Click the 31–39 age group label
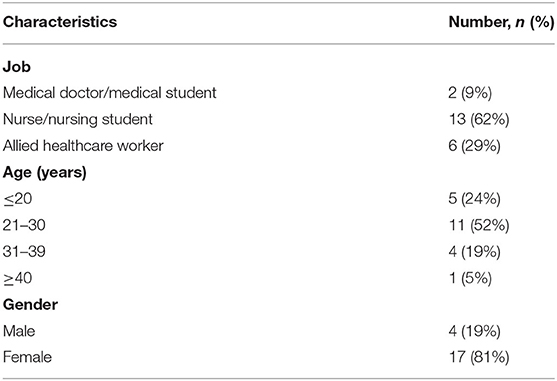The image size is (557, 381). tap(24, 252)
